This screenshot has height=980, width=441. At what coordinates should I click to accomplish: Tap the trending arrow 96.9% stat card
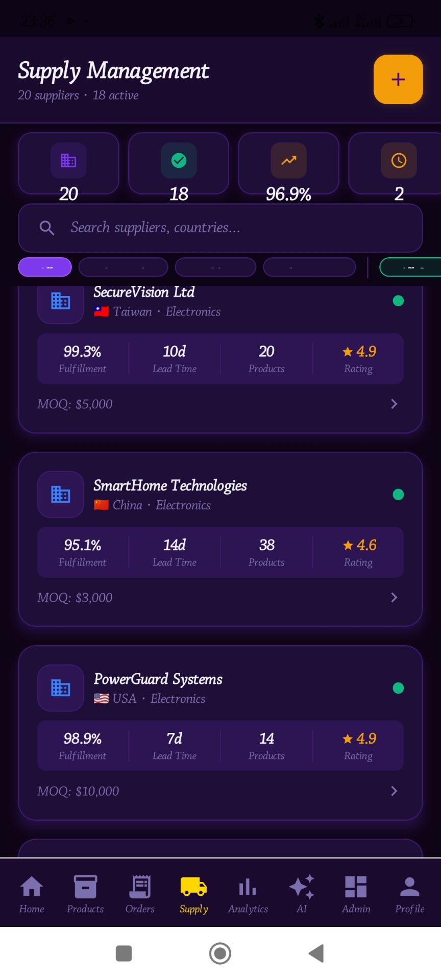pos(288,163)
